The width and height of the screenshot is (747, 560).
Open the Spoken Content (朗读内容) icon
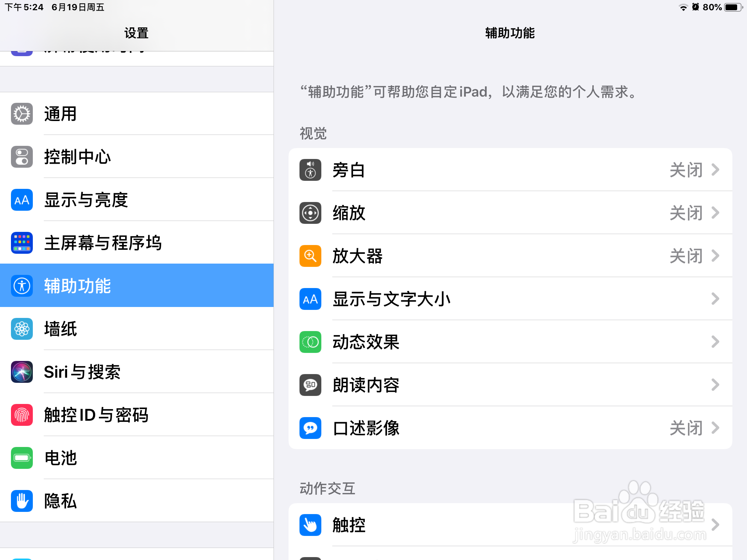pyautogui.click(x=310, y=385)
